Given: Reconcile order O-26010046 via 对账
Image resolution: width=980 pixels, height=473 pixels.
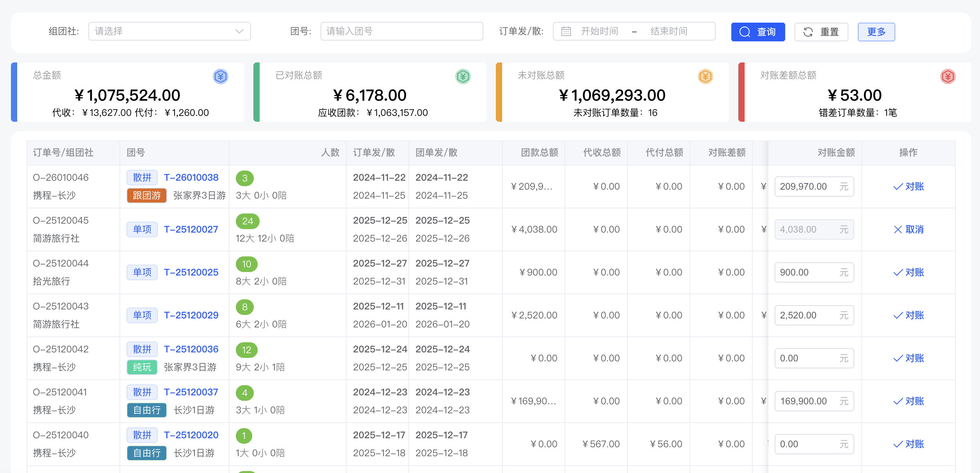Looking at the screenshot, I should click(x=909, y=187).
